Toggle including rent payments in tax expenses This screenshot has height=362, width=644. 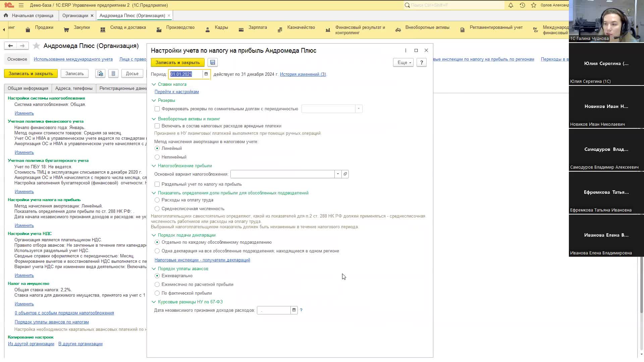157,126
